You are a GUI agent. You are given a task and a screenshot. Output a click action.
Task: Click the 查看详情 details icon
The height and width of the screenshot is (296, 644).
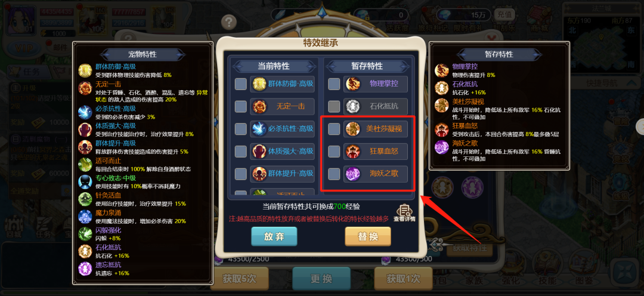[404, 213]
